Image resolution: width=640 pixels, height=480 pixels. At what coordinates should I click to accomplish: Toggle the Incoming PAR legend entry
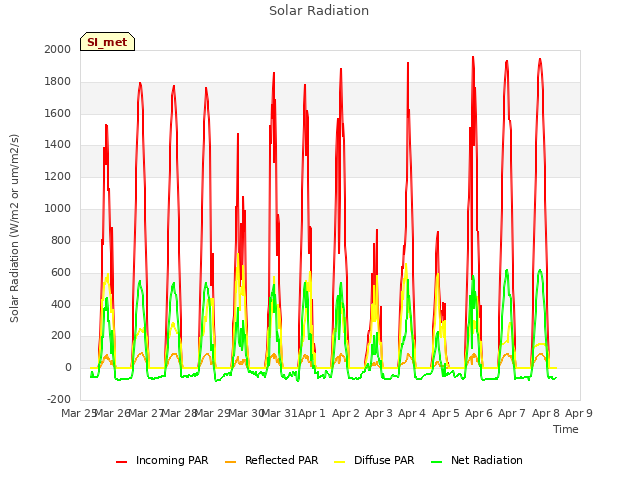(x=162, y=460)
